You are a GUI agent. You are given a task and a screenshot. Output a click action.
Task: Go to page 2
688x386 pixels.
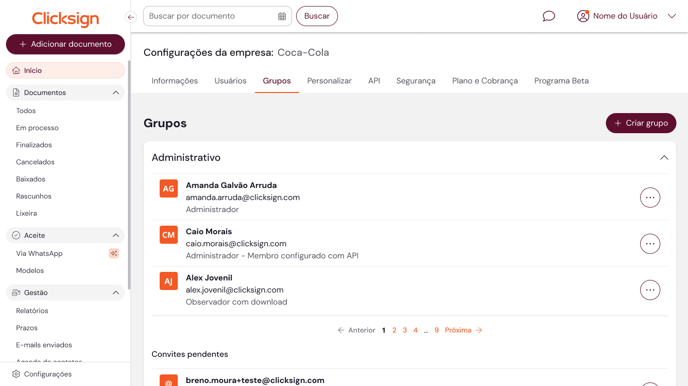(x=394, y=330)
